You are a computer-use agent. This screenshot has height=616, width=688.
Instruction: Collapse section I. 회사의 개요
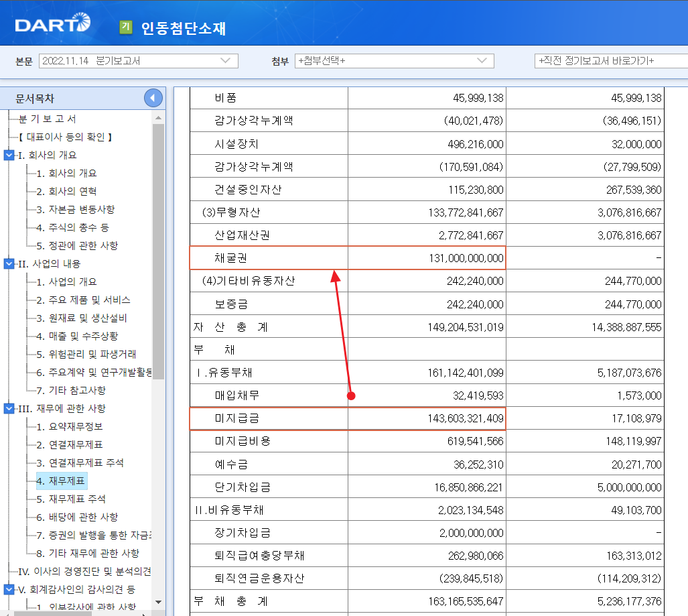pos(8,155)
